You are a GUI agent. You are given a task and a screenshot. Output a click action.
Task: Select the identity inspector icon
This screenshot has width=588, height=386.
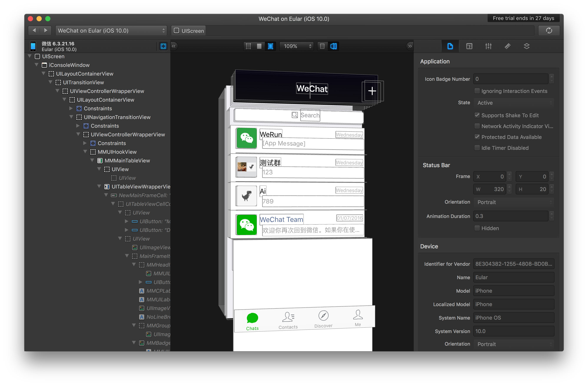tap(469, 46)
